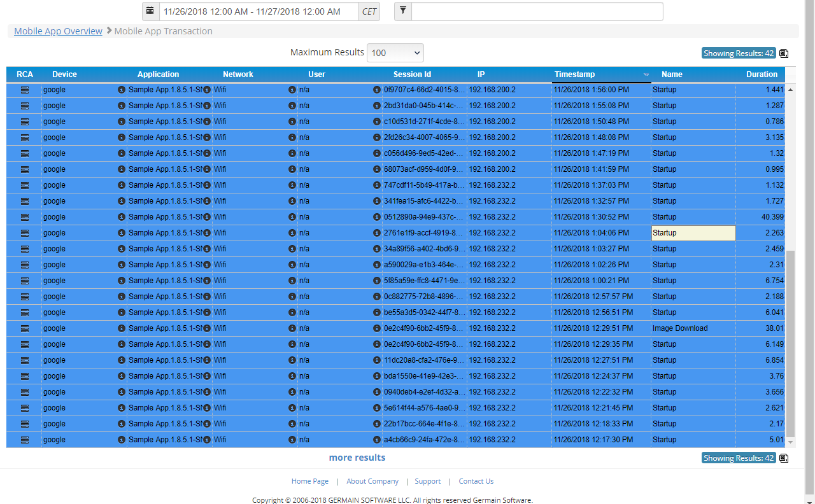This screenshot has width=815, height=504.
Task: Click the filter funnel icon
Action: coord(402,11)
